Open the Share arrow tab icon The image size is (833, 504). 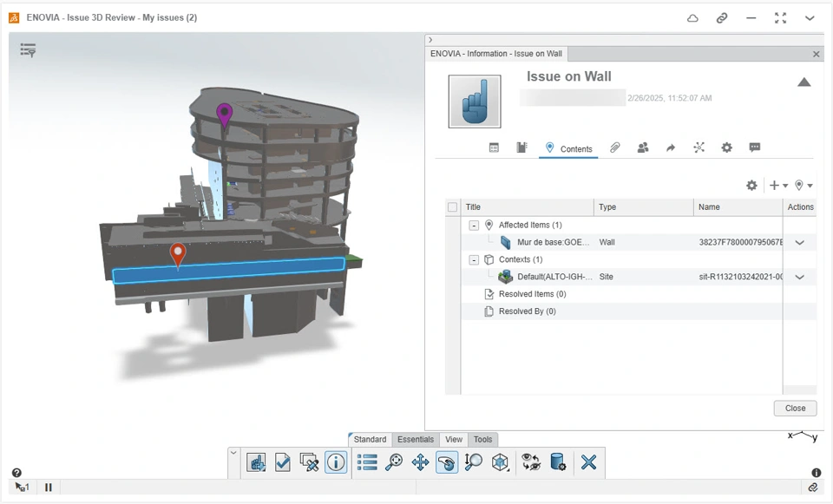[671, 147]
